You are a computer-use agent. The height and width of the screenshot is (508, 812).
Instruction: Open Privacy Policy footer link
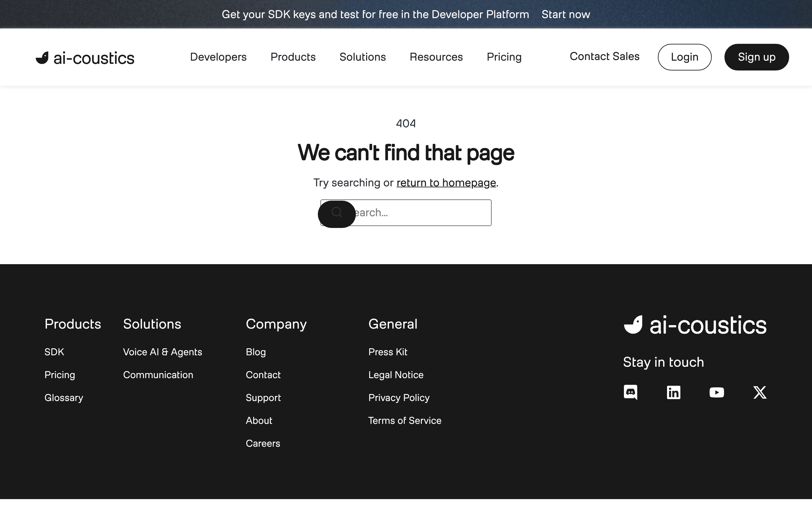399,398
